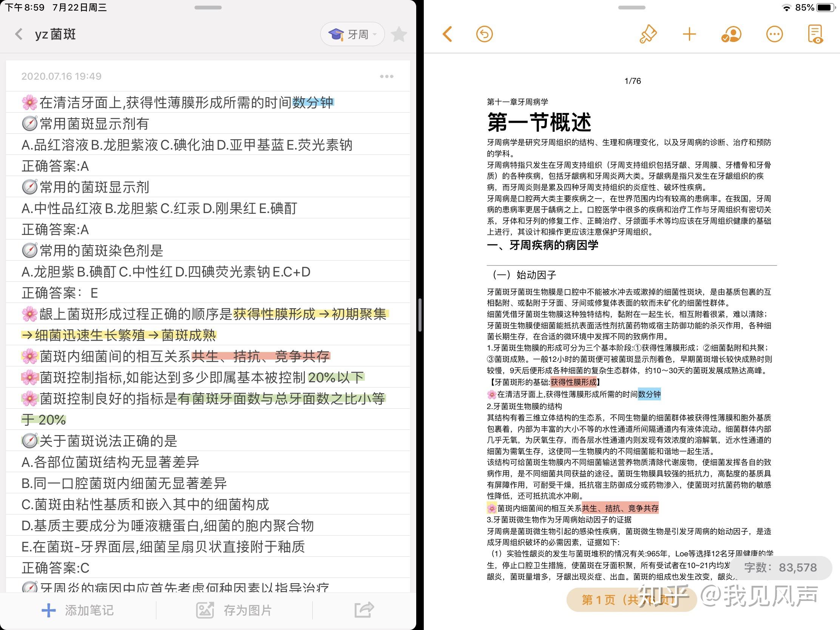
Task: Tap the 字数 word count badge
Action: click(x=780, y=568)
